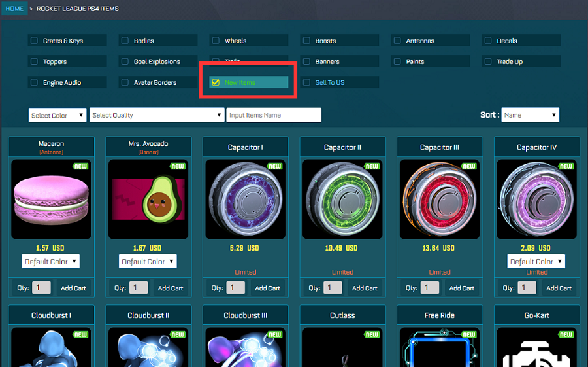The height and width of the screenshot is (367, 588).
Task: Click the Capacitor I quantity field
Action: pos(235,288)
